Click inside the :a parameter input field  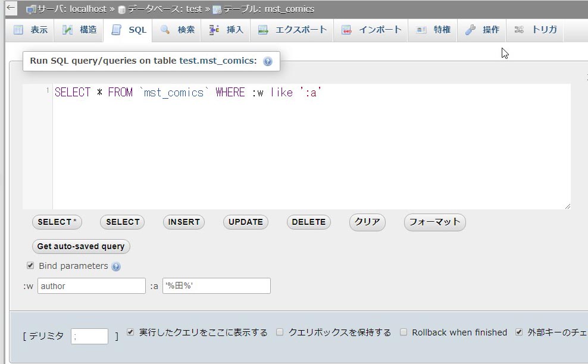(216, 285)
